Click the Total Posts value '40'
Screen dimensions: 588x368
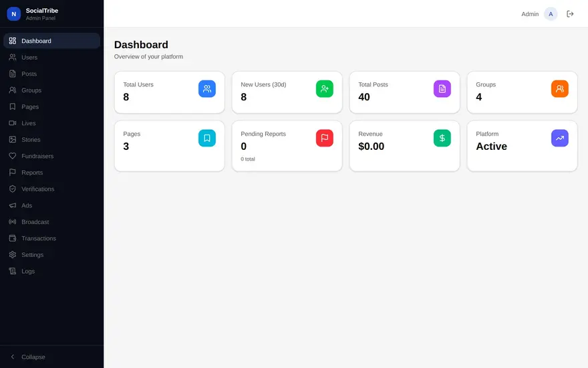tap(363, 97)
